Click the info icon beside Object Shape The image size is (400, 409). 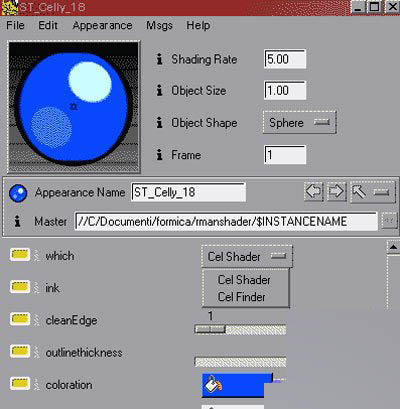pos(160,123)
